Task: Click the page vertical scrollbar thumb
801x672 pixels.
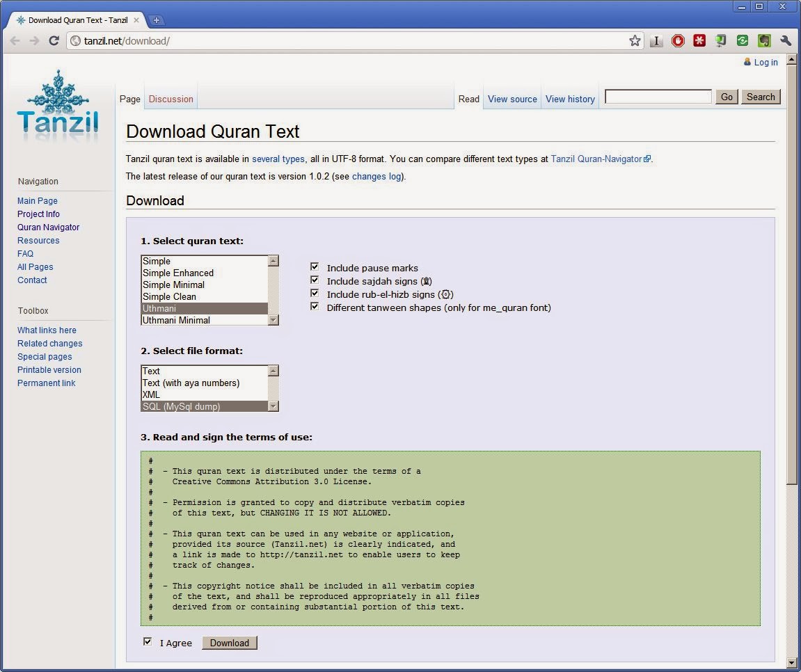Action: pyautogui.click(x=791, y=274)
